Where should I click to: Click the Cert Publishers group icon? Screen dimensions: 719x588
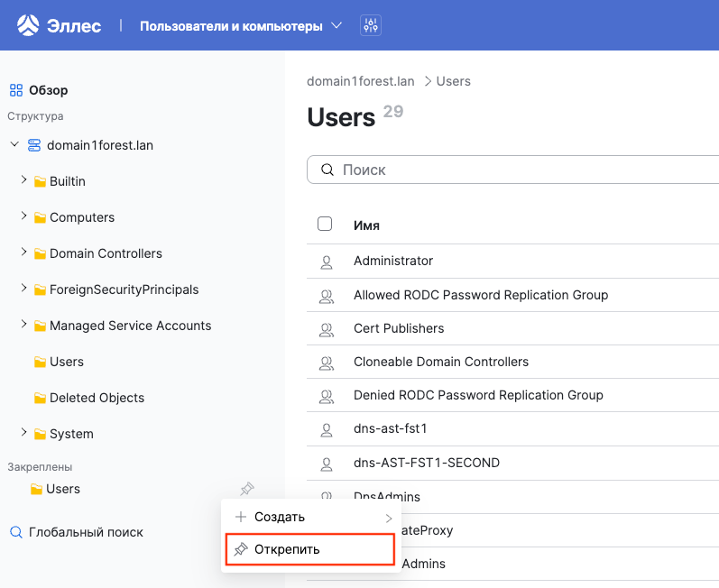[x=327, y=329]
